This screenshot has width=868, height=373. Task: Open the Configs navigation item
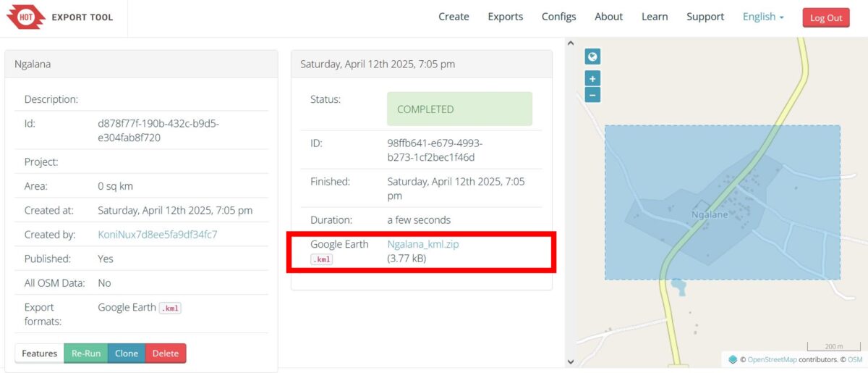click(x=559, y=17)
